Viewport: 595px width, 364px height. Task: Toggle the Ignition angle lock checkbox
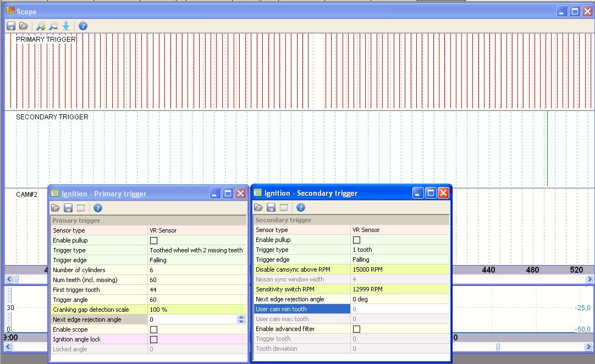pos(154,339)
